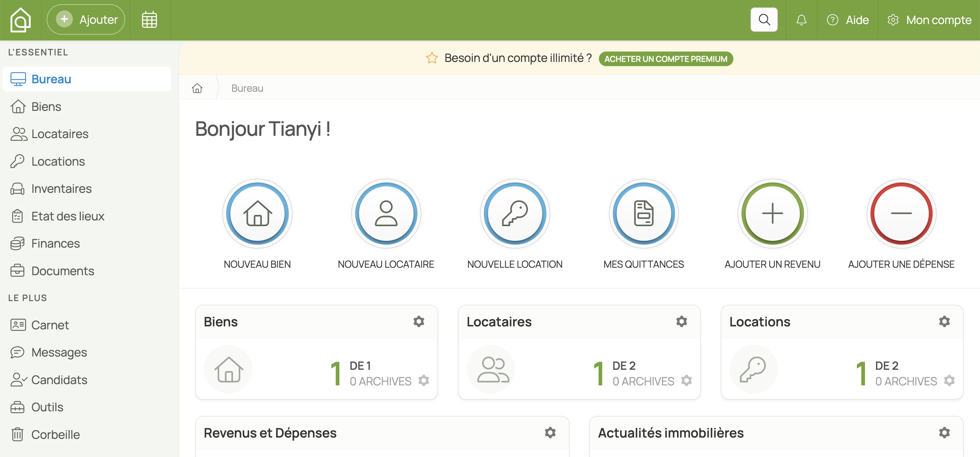Open Inventaires sidebar item
980x457 pixels.
87,189
